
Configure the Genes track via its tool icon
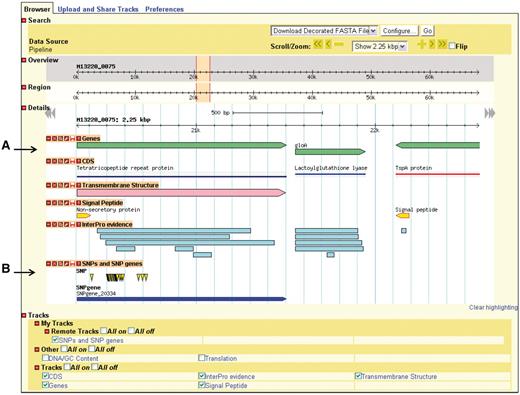66,138
